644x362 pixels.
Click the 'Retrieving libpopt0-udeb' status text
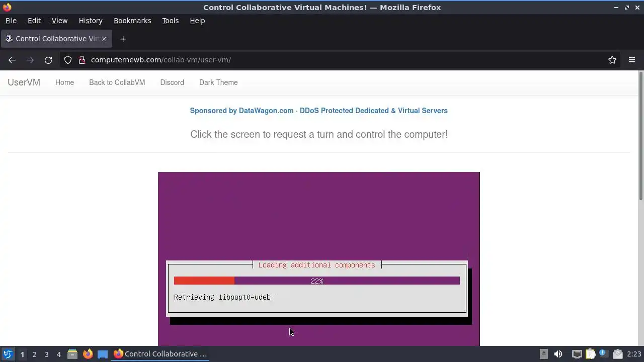222,297
